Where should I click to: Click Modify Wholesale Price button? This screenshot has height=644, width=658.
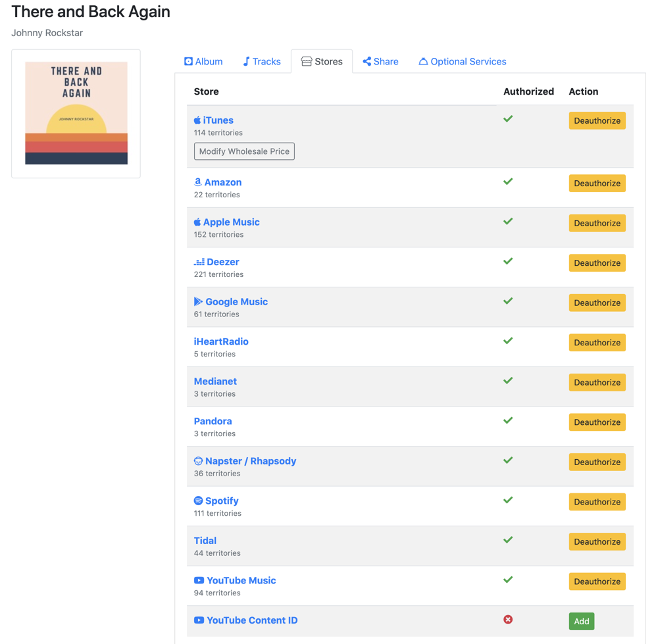pyautogui.click(x=244, y=151)
